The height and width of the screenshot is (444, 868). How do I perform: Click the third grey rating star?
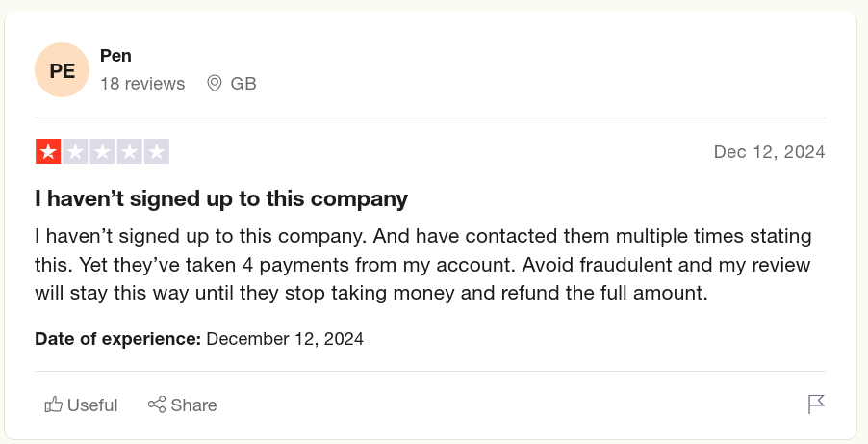[x=102, y=151]
